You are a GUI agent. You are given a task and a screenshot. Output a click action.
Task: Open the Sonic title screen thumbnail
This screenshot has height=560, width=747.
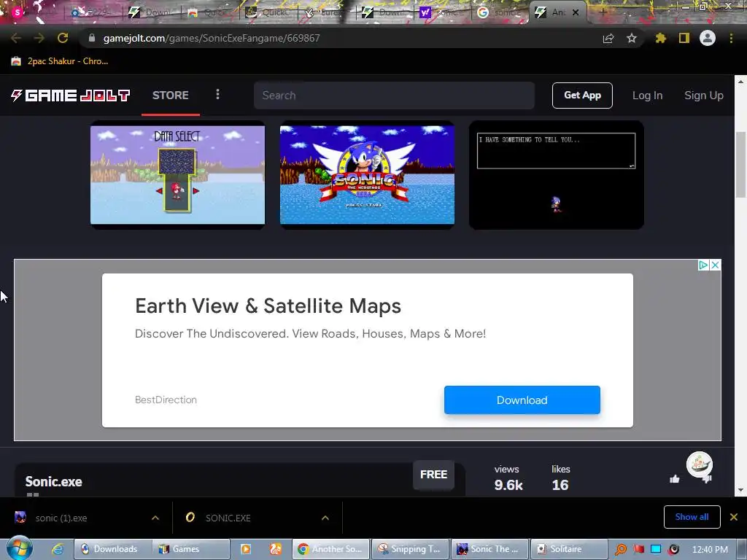[368, 175]
